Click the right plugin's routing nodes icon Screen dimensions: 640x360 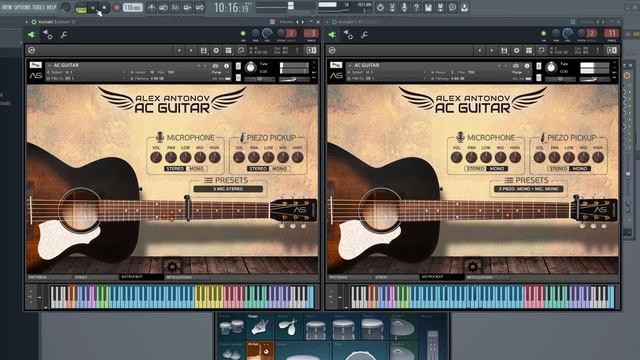point(348,35)
